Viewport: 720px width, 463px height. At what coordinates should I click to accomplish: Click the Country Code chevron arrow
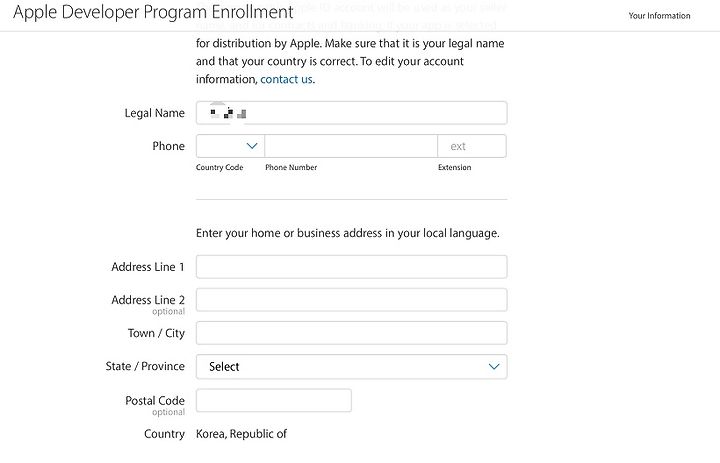click(252, 146)
